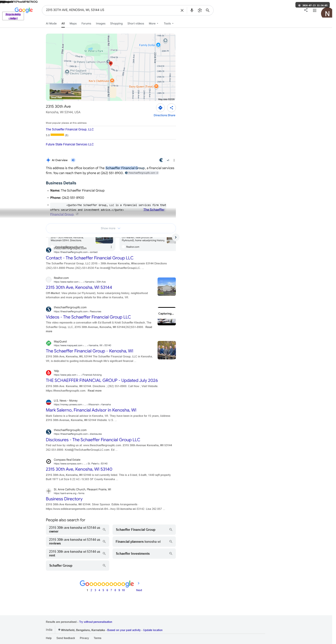The height and width of the screenshot is (644, 336).
Task: Click the Google logo
Action: pos(24,10)
